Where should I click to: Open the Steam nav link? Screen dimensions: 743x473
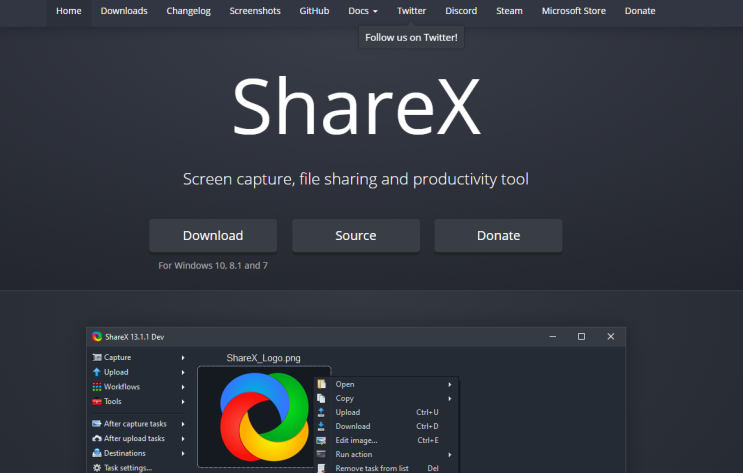[509, 11]
